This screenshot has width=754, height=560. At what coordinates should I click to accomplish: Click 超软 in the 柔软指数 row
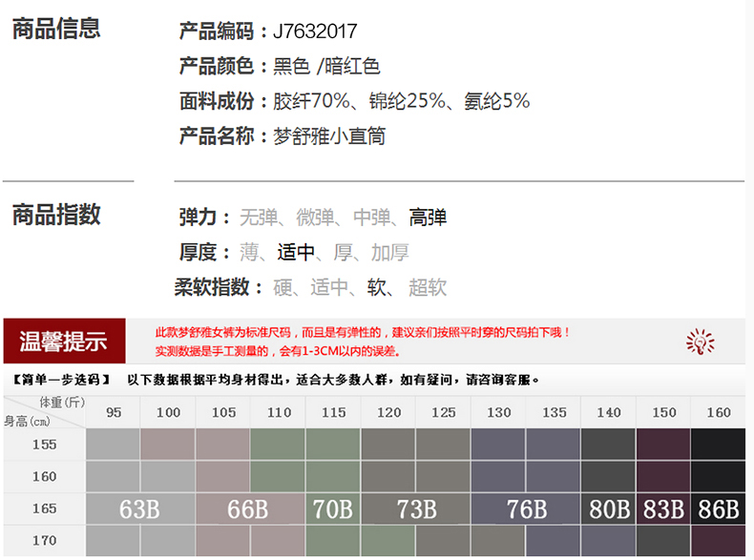[x=428, y=288]
